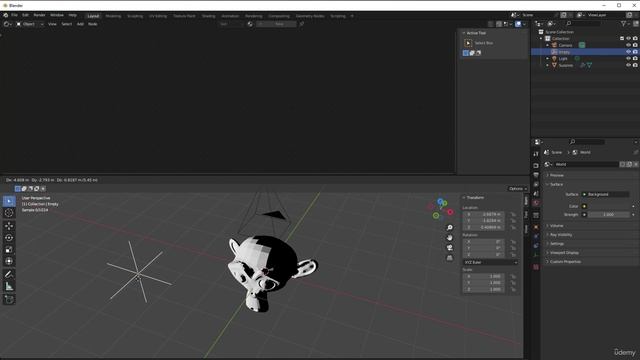The image size is (640, 360).
Task: Select the Rotate tool
Action: (9, 238)
